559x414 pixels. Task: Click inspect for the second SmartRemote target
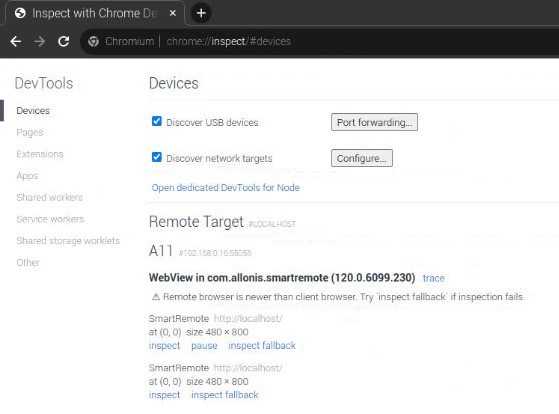tap(164, 395)
